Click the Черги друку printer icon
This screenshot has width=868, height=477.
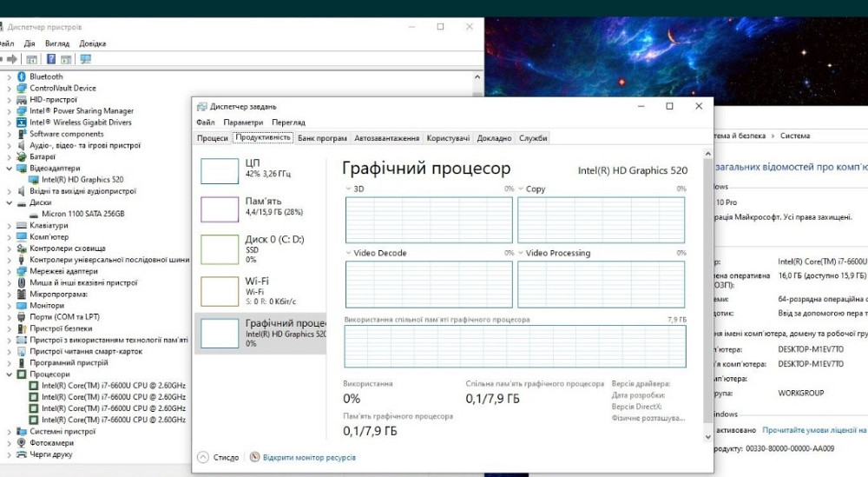(x=22, y=454)
